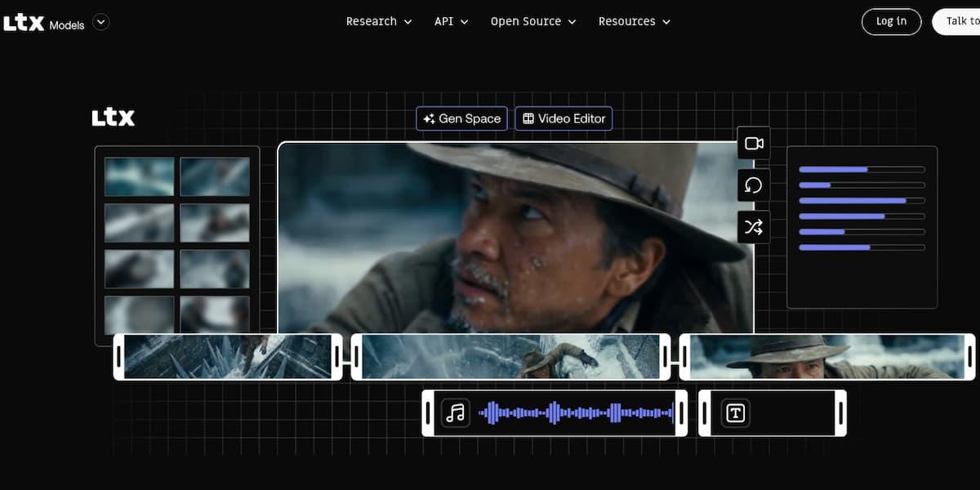Select the man climbing ice timeline clip
This screenshot has width=980, height=490.
510,357
